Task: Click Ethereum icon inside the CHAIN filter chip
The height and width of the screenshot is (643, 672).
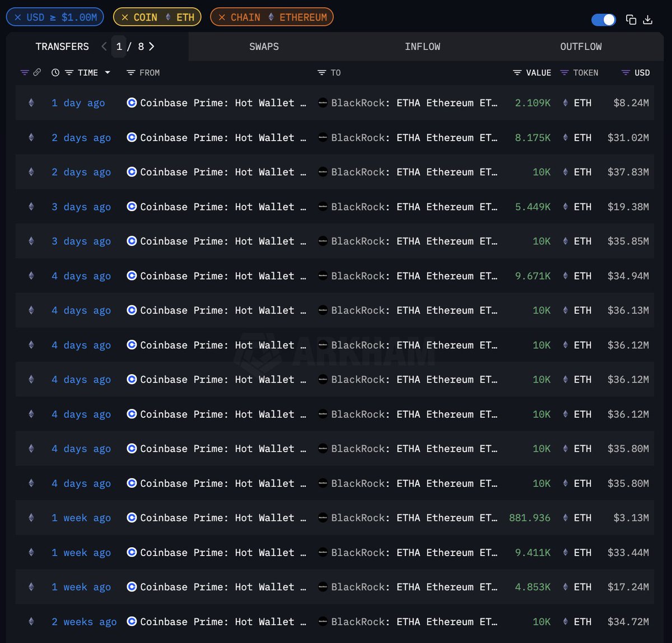Action: click(x=271, y=17)
